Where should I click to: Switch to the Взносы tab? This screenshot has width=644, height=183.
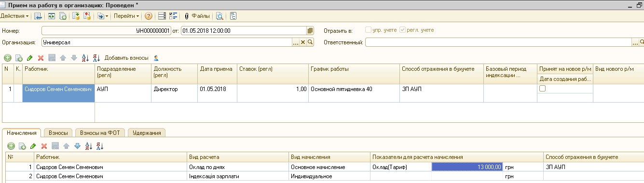(x=58, y=132)
